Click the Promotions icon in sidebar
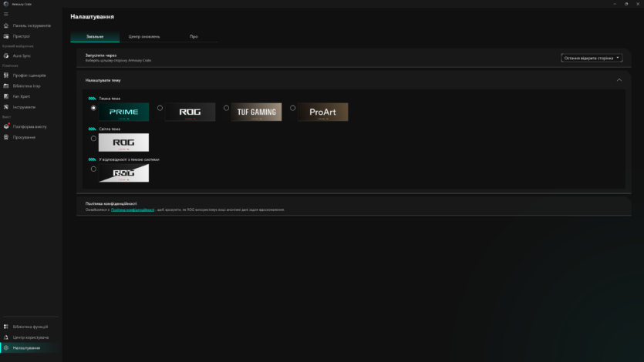Image resolution: width=644 pixels, height=362 pixels. coord(5,137)
